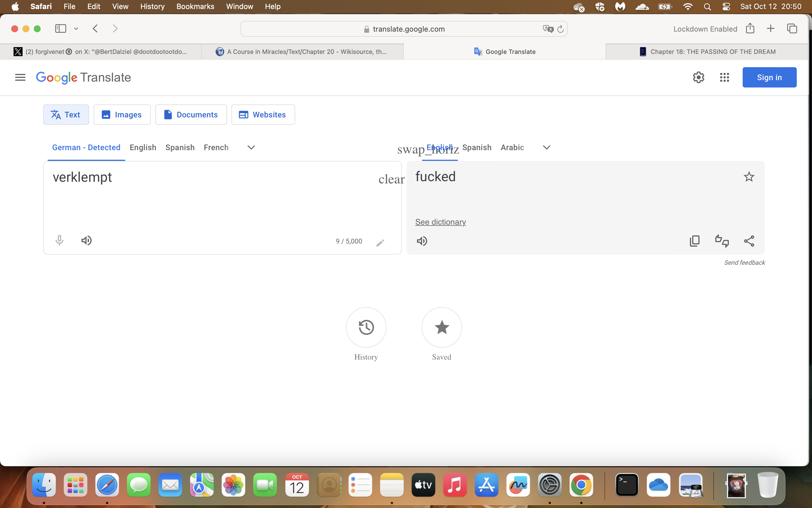This screenshot has width=812, height=508.
Task: Activate voice input microphone
Action: [x=59, y=240]
